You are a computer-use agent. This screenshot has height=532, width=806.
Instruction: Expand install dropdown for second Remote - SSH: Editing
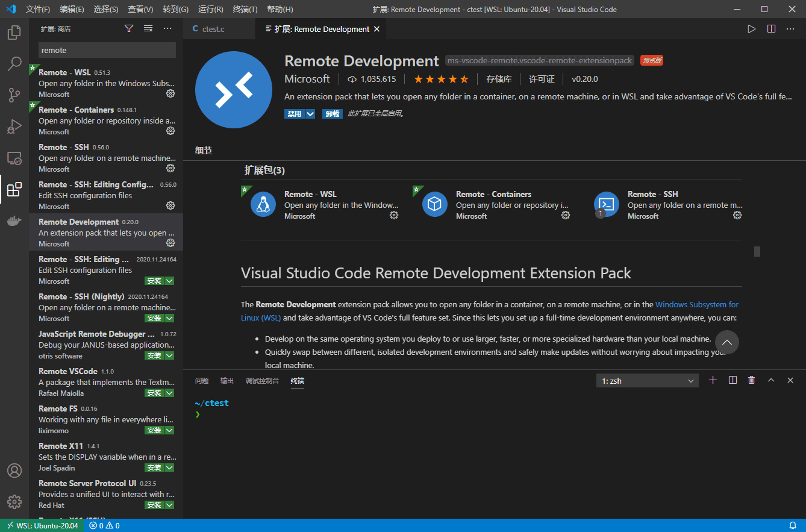coord(169,281)
